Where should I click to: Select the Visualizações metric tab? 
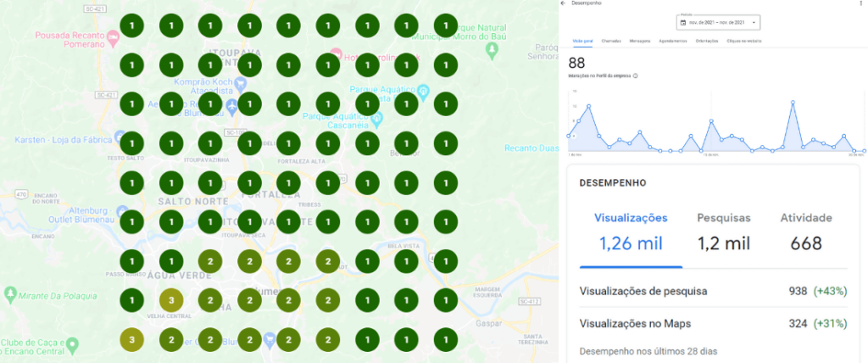[x=631, y=231]
